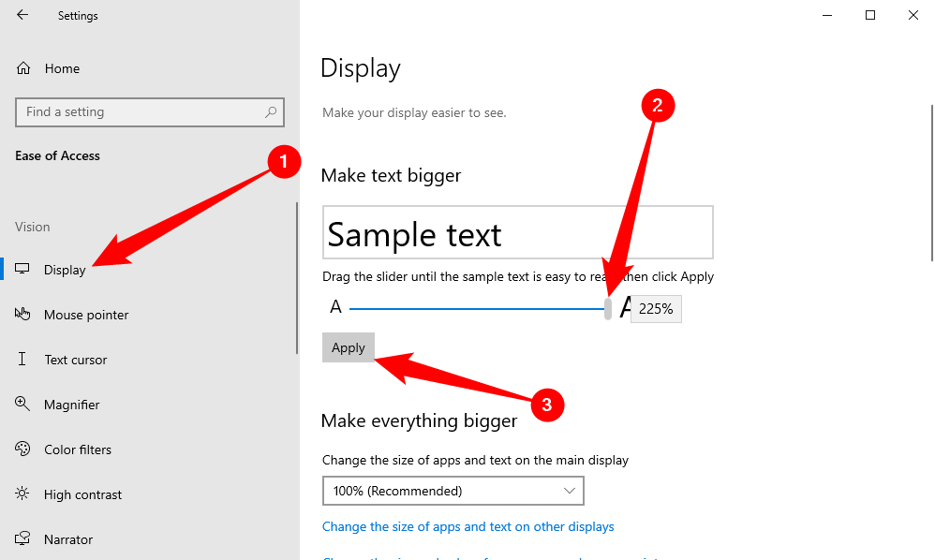The width and height of the screenshot is (935, 560).
Task: Click the main page vertical scrollbar
Action: (932, 183)
